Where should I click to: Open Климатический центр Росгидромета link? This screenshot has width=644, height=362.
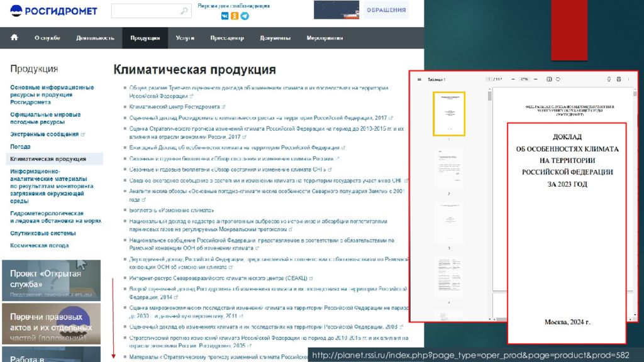coord(175,107)
